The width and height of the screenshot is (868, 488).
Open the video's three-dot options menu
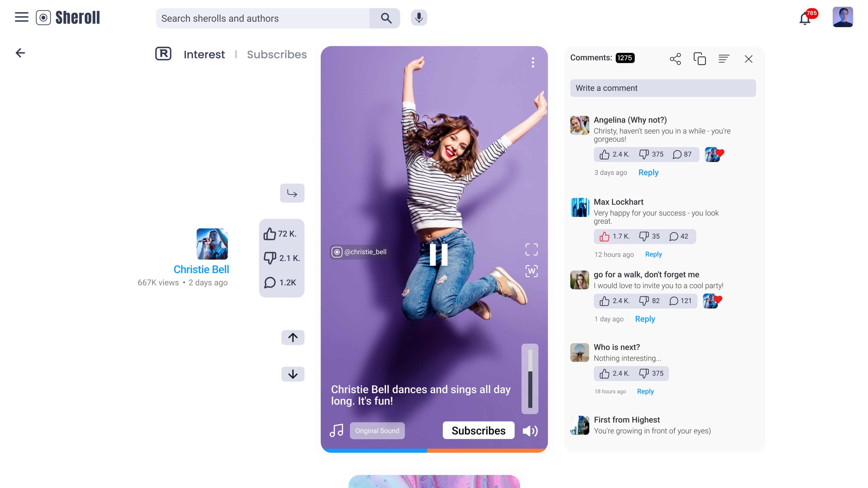click(533, 62)
